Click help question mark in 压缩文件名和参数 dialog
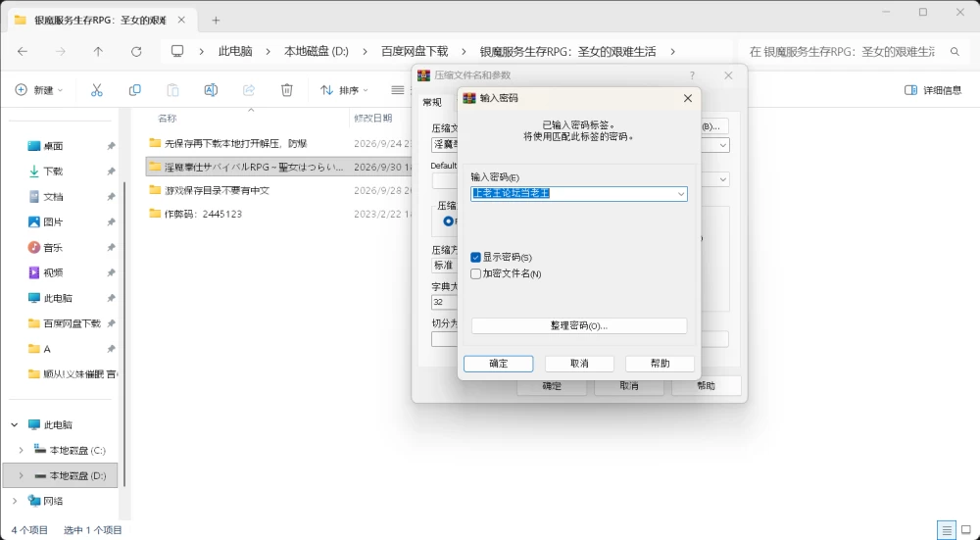The width and height of the screenshot is (980, 540). [692, 75]
